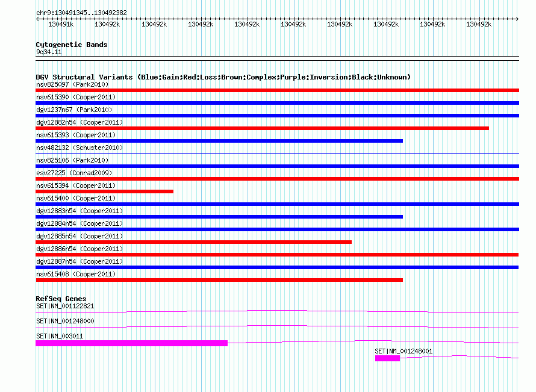The image size is (536, 392).
Task: Click the short nsv615394 (Cooper2011) red bar
Action: click(x=104, y=191)
